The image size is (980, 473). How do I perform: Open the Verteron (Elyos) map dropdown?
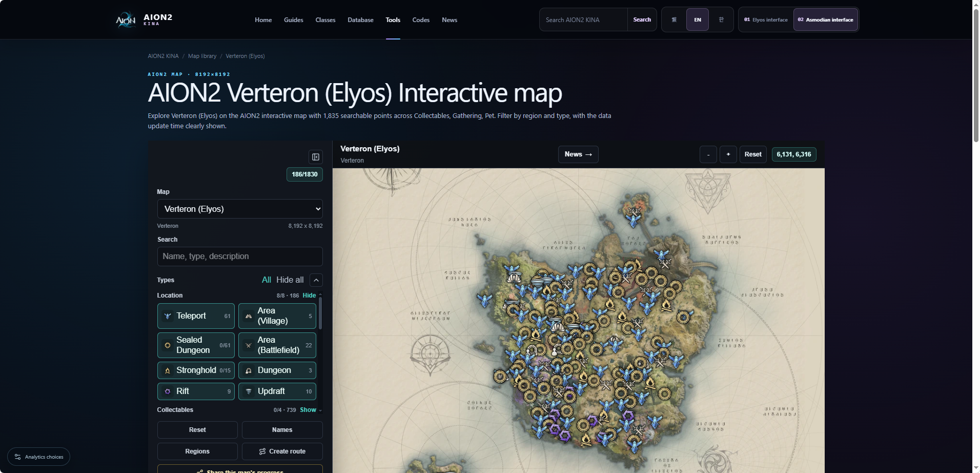click(240, 209)
